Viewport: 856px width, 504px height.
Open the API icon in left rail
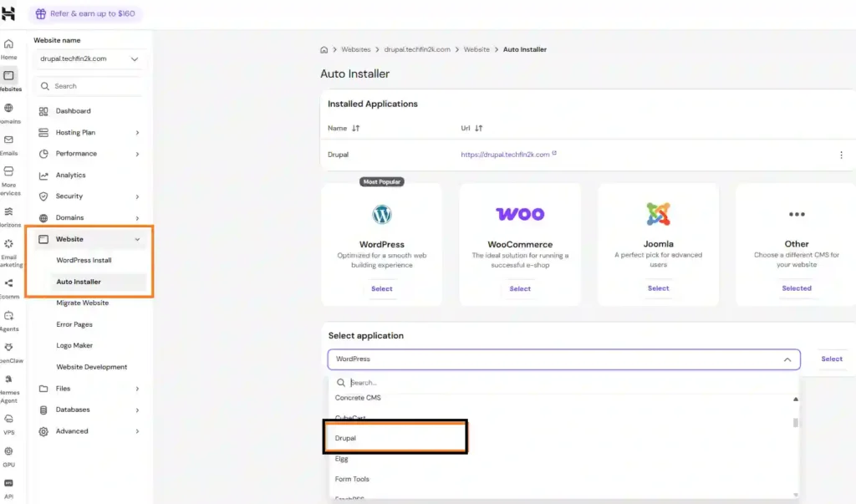click(x=8, y=483)
